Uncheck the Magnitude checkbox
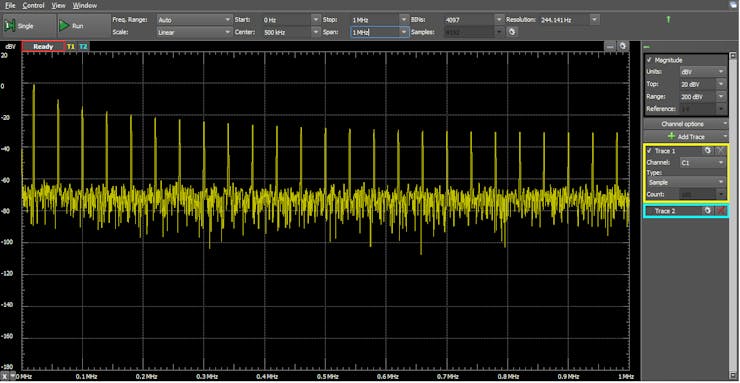The height and width of the screenshot is (383, 740). pos(649,60)
